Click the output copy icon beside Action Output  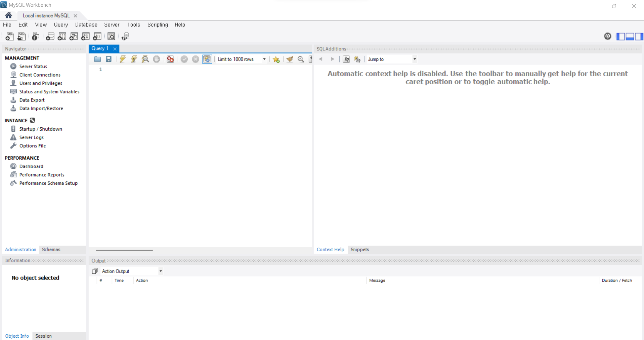tap(95, 271)
